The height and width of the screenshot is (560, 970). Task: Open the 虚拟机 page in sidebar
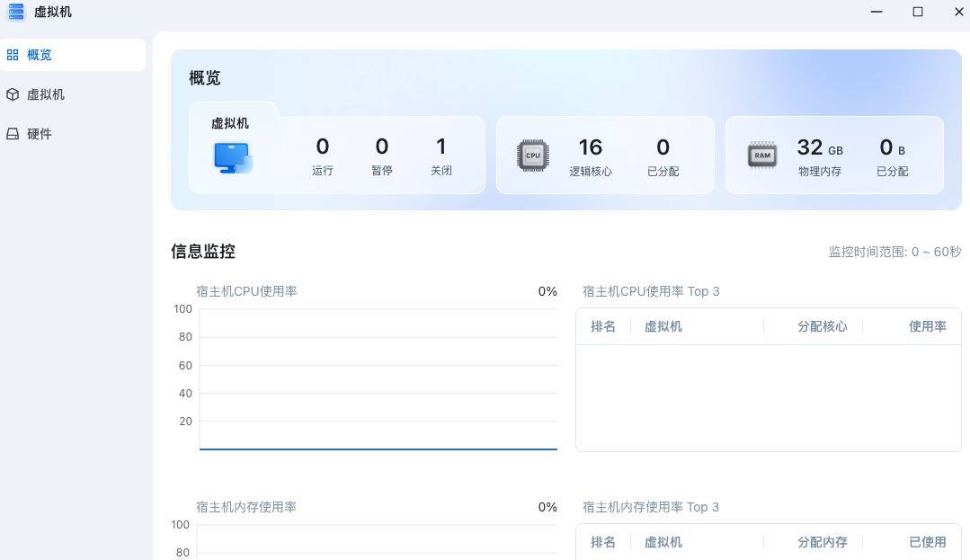pyautogui.click(x=73, y=94)
